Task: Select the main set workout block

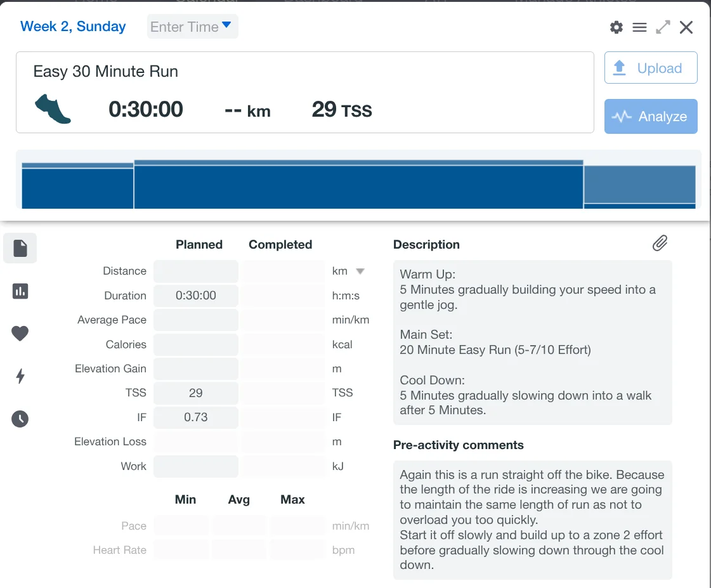Action: 358,185
